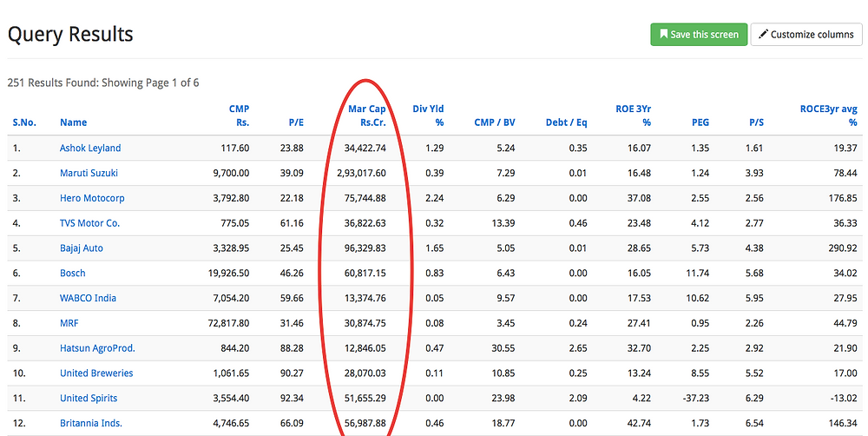Open Hatsun AgroProd. link

pyautogui.click(x=97, y=348)
